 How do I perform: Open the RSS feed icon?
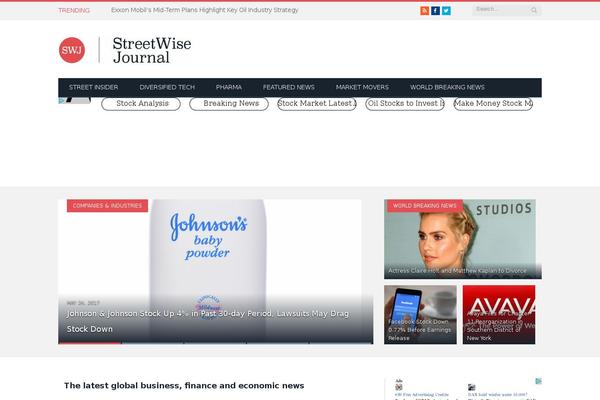(x=424, y=11)
